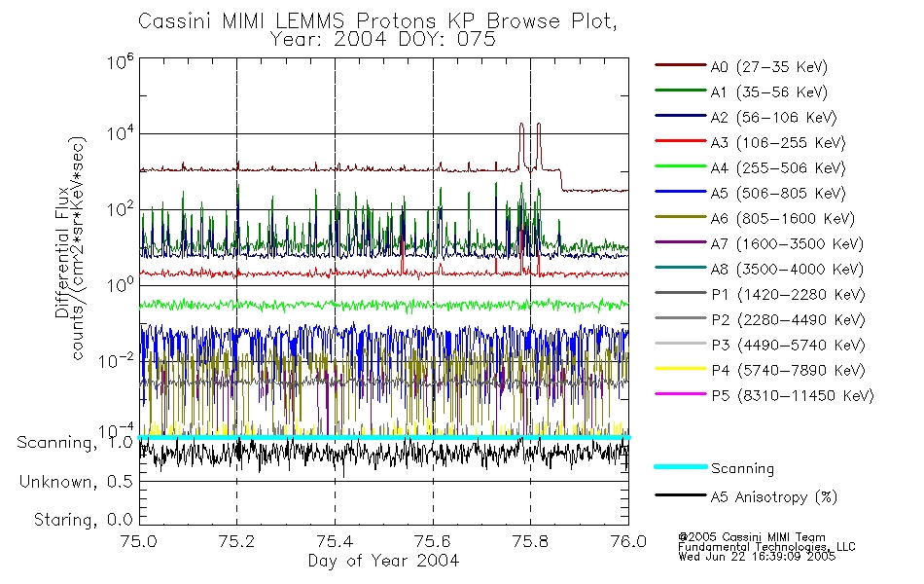Click the dark green A1 legend line swatch

[x=681, y=91]
